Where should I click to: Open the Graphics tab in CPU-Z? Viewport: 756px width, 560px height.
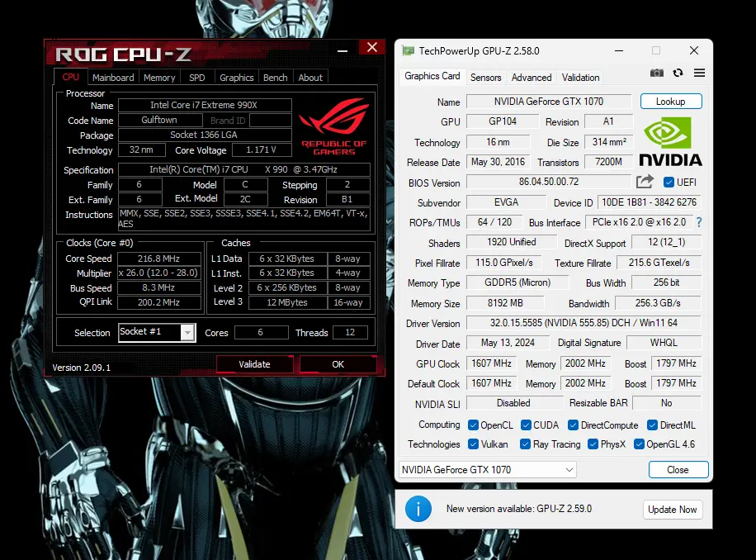(236, 78)
